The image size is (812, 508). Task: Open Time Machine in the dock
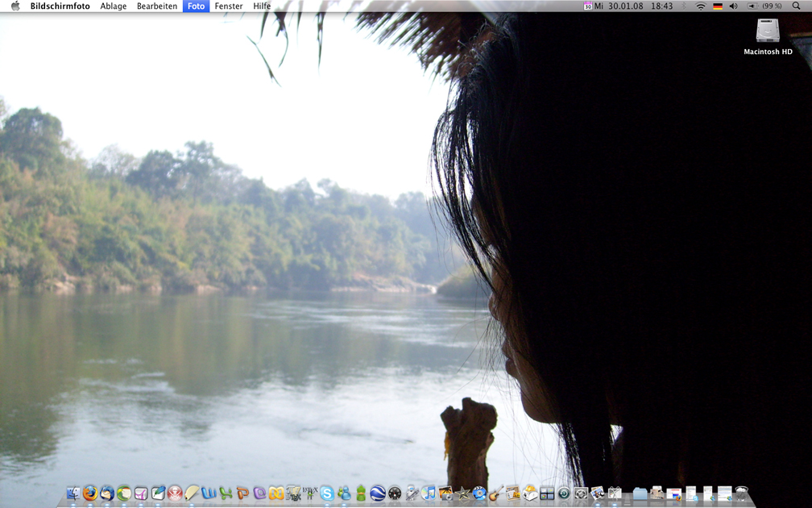564,493
